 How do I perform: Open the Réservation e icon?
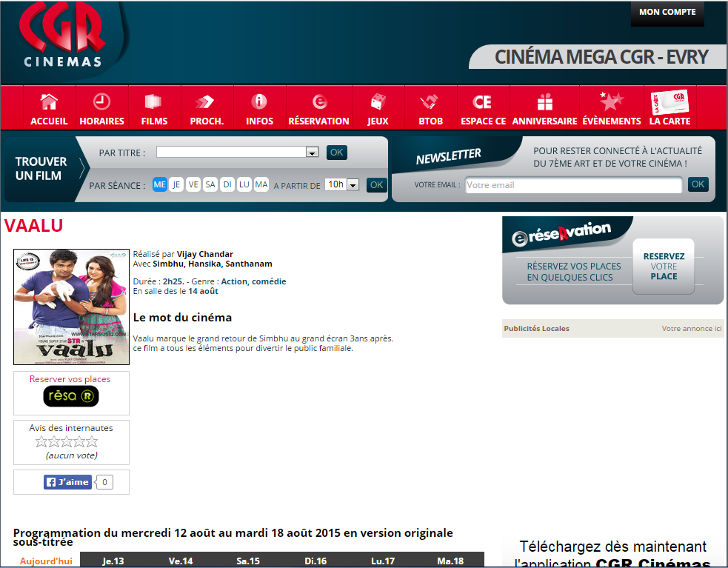319,101
